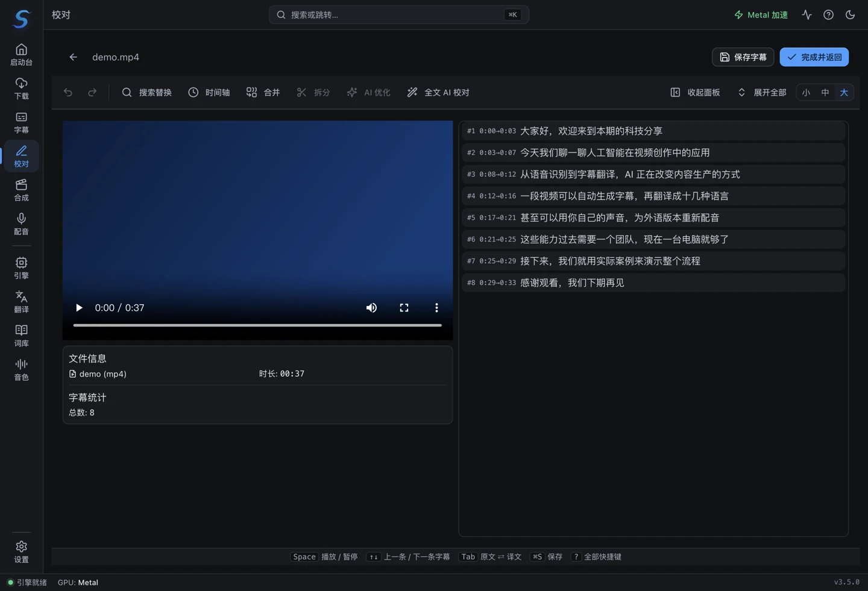
Task: Open the activity monitor pulse icon
Action: click(x=807, y=15)
